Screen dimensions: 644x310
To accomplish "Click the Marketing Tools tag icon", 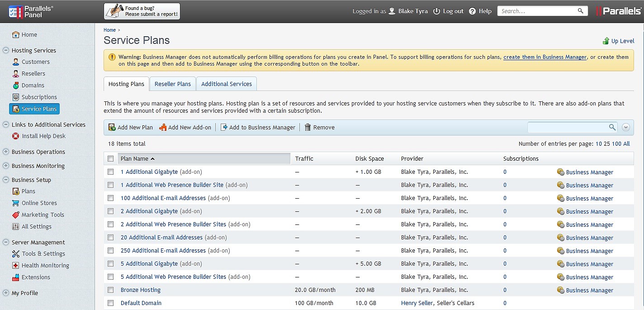I will 16,215.
